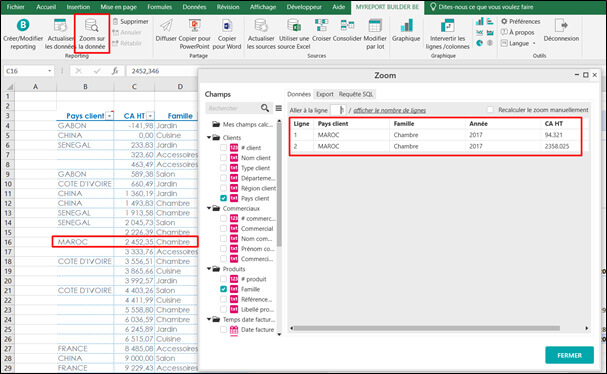
Task: Open Préférences settings
Action: pyautogui.click(x=520, y=21)
